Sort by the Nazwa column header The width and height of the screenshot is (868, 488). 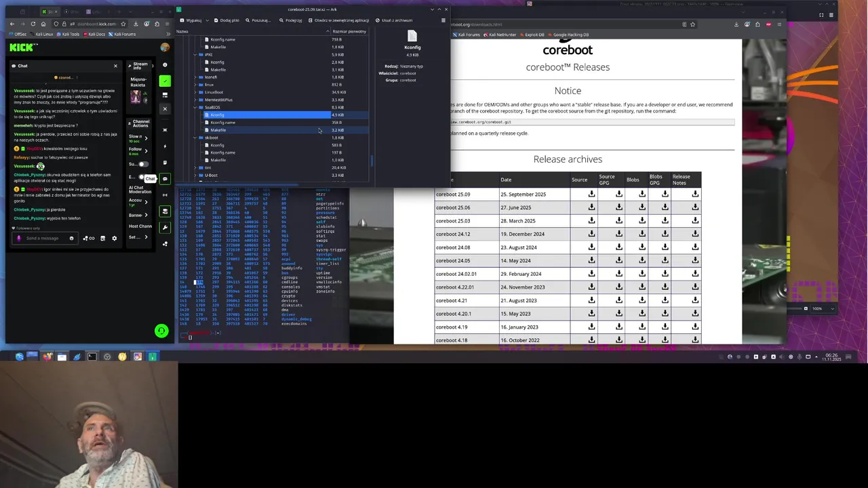(x=251, y=31)
